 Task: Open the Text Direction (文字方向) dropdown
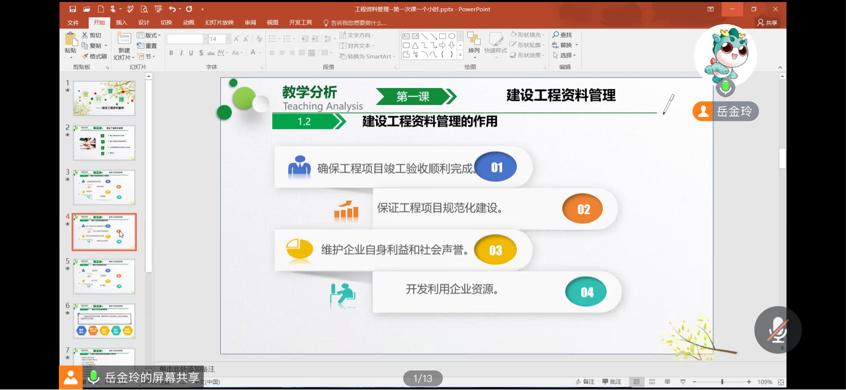[x=356, y=35]
